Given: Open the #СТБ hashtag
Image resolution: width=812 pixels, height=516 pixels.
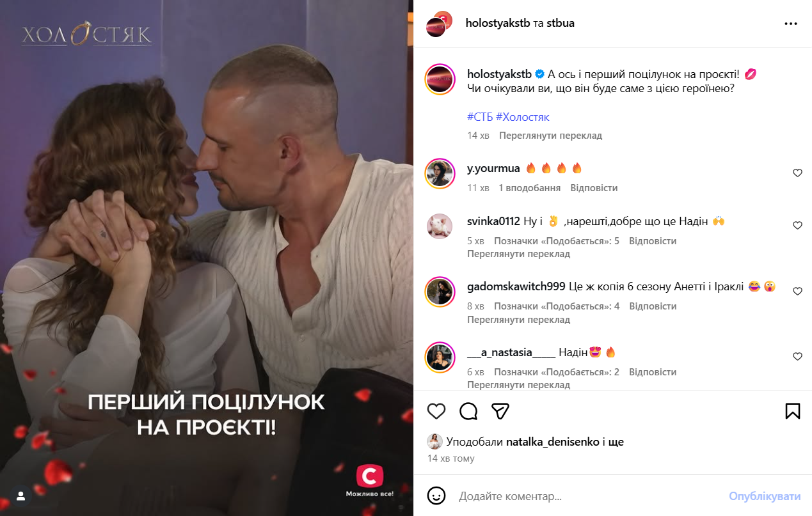Looking at the screenshot, I should click(x=480, y=117).
